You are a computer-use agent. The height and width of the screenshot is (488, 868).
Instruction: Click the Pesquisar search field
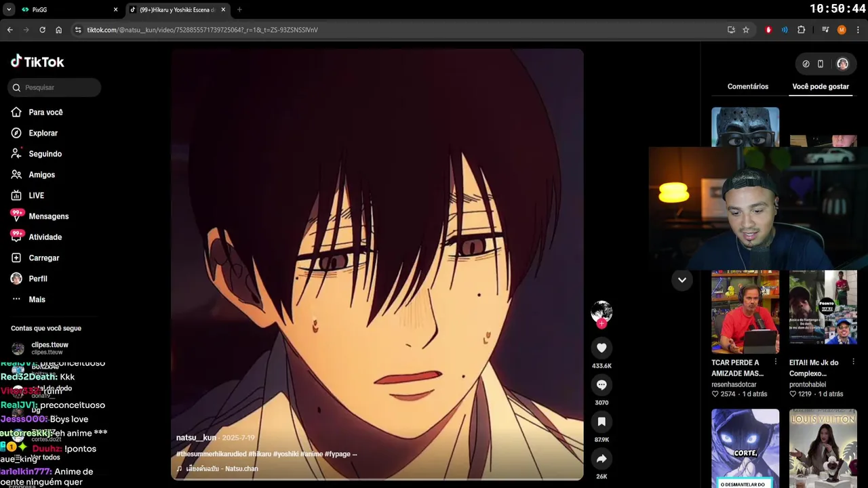click(x=55, y=87)
